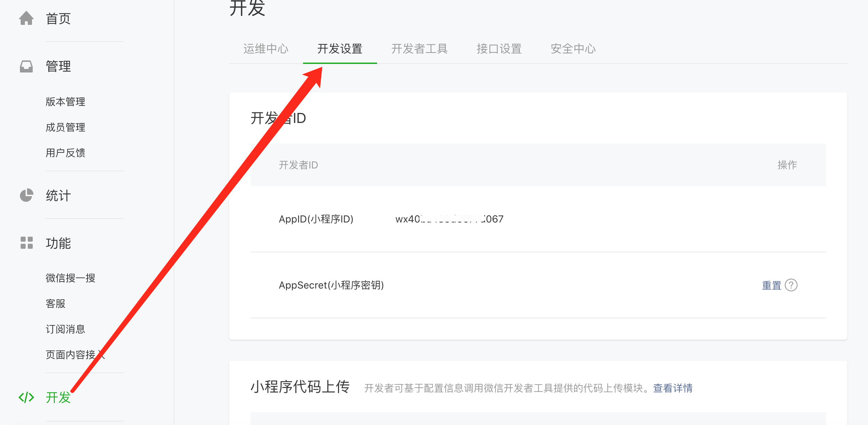
Task: Open the 查看详情 link
Action: (x=673, y=388)
